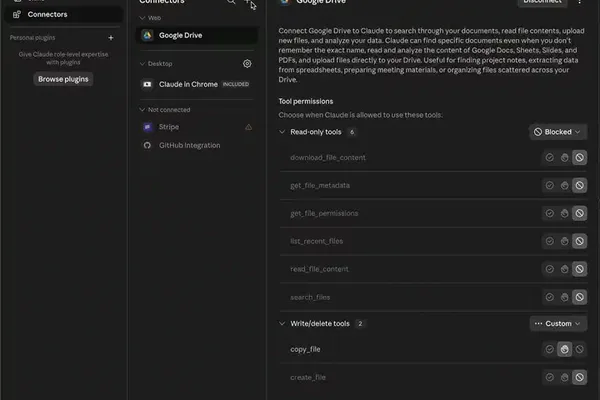The height and width of the screenshot is (400, 600).
Task: Set download_file_content to needs approval
Action: click(x=564, y=158)
